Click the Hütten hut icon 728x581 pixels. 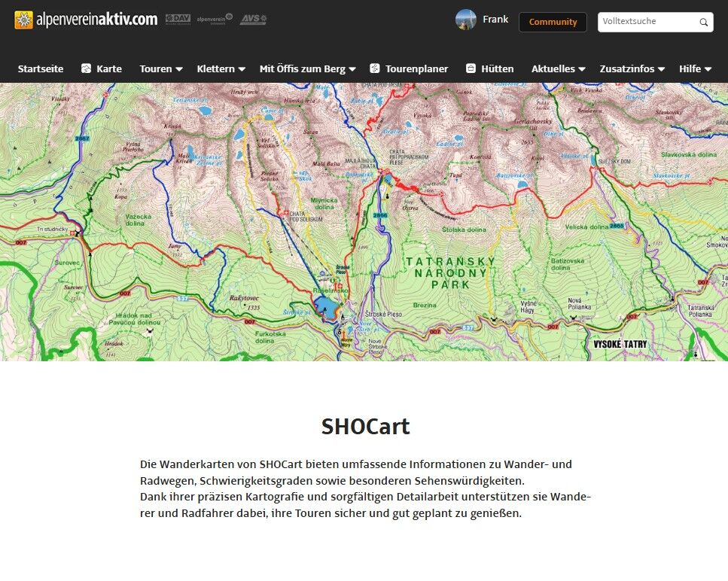[471, 68]
